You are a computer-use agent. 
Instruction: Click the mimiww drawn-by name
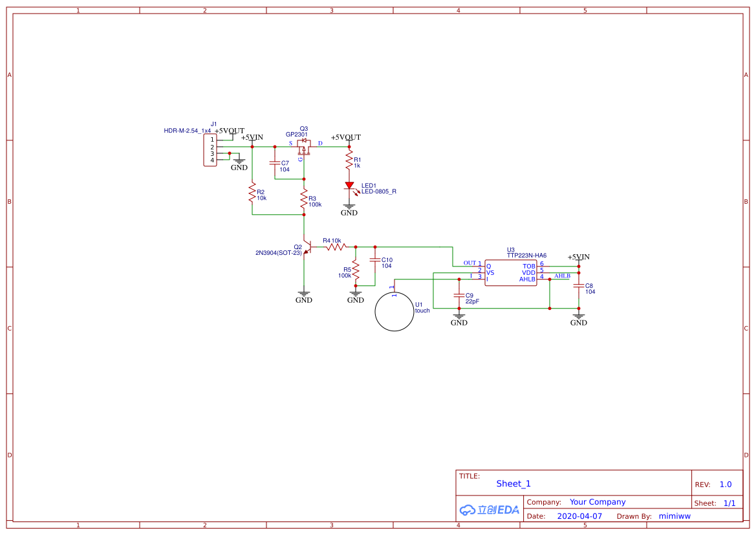[675, 516]
